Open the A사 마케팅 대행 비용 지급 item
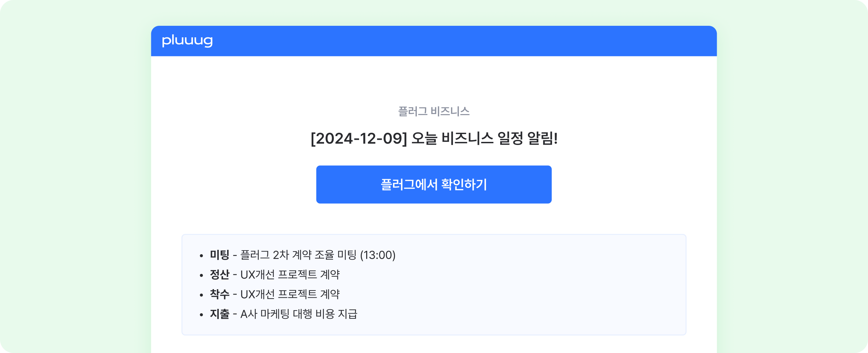 [299, 314]
